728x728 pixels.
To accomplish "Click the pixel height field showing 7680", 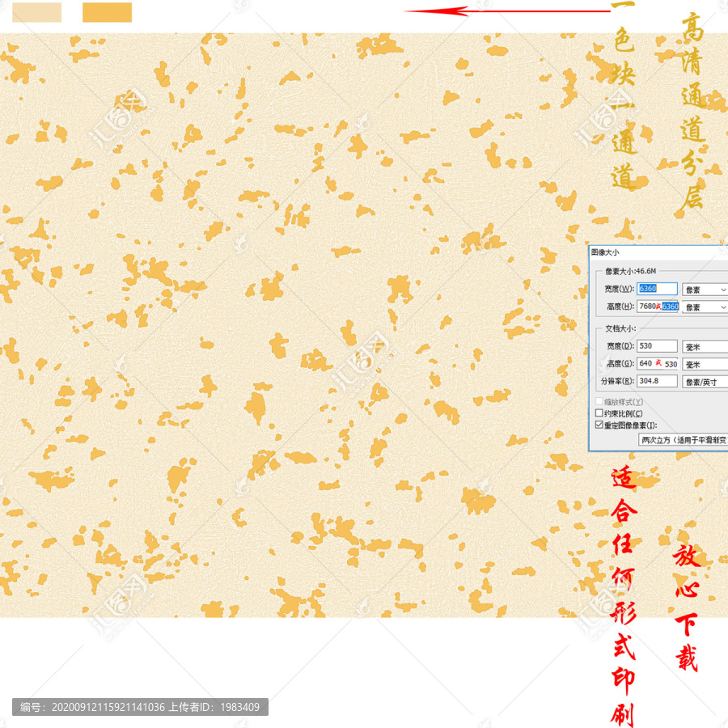I will pos(657,307).
